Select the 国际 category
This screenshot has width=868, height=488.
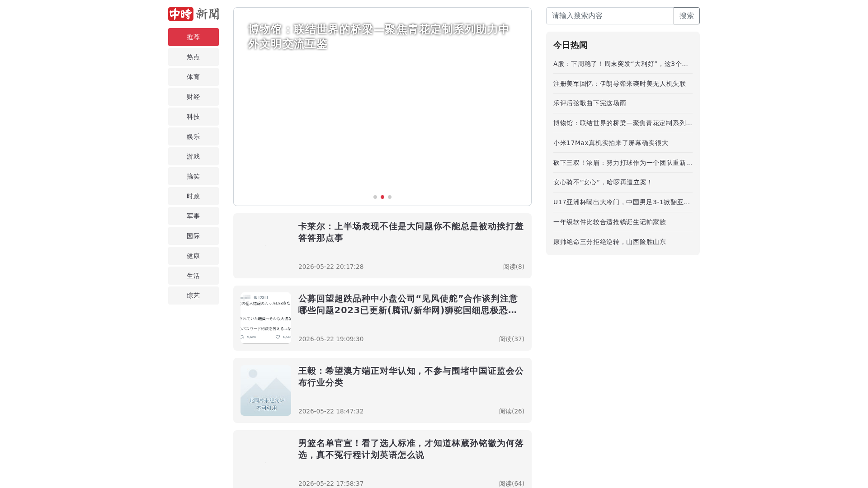[x=193, y=236]
